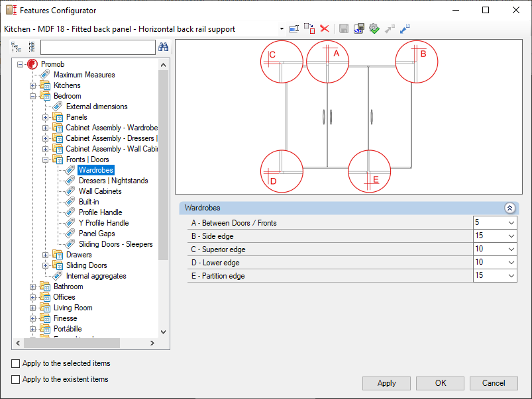Click the duplicate configuration icon

(x=309, y=28)
